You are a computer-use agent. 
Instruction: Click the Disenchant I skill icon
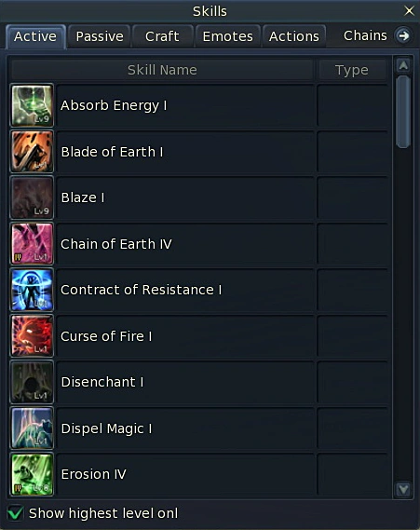pos(32,382)
